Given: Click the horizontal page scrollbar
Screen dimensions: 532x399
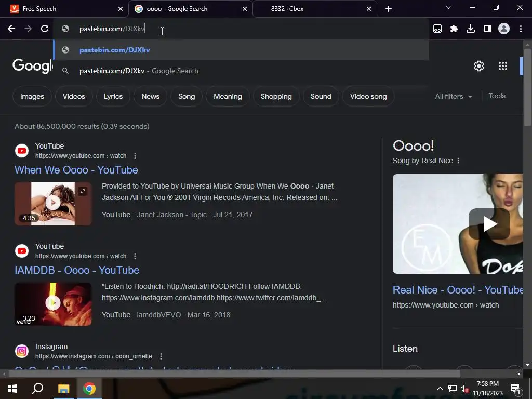Looking at the screenshot, I should 234,374.
